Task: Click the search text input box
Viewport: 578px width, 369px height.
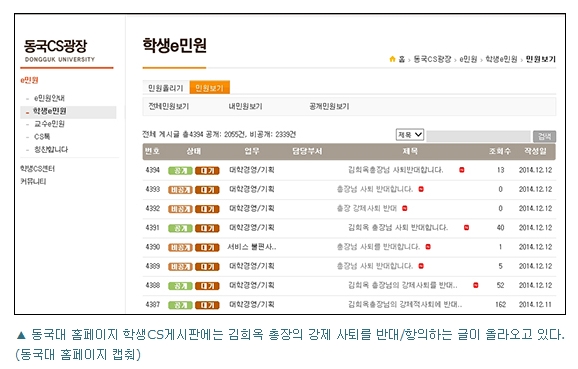Action: (478, 136)
